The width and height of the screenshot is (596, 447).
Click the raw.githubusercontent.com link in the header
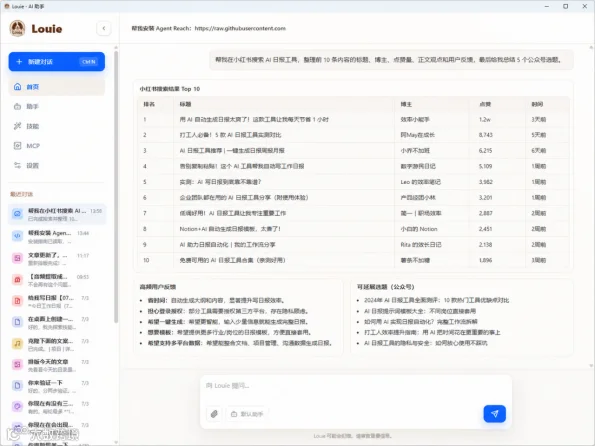click(x=240, y=29)
